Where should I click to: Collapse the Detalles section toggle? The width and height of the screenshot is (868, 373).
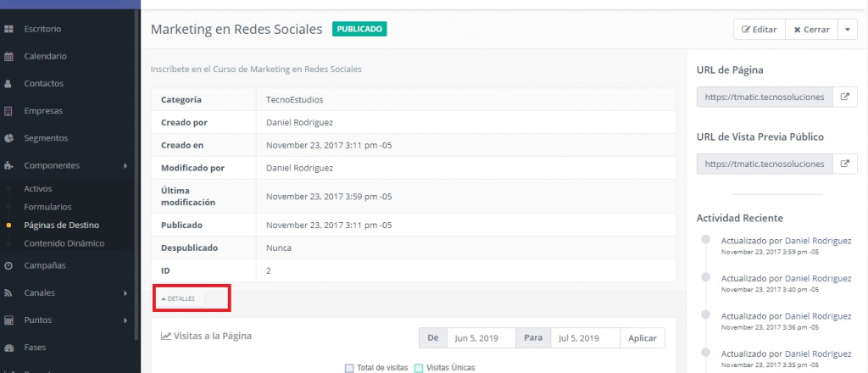tap(179, 299)
